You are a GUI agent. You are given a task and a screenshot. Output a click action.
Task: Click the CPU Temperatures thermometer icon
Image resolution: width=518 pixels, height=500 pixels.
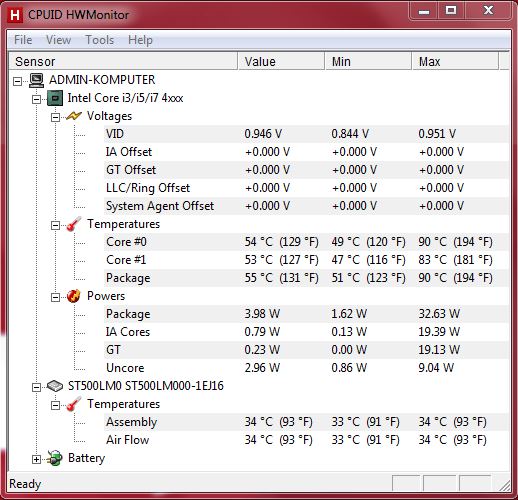[74, 224]
